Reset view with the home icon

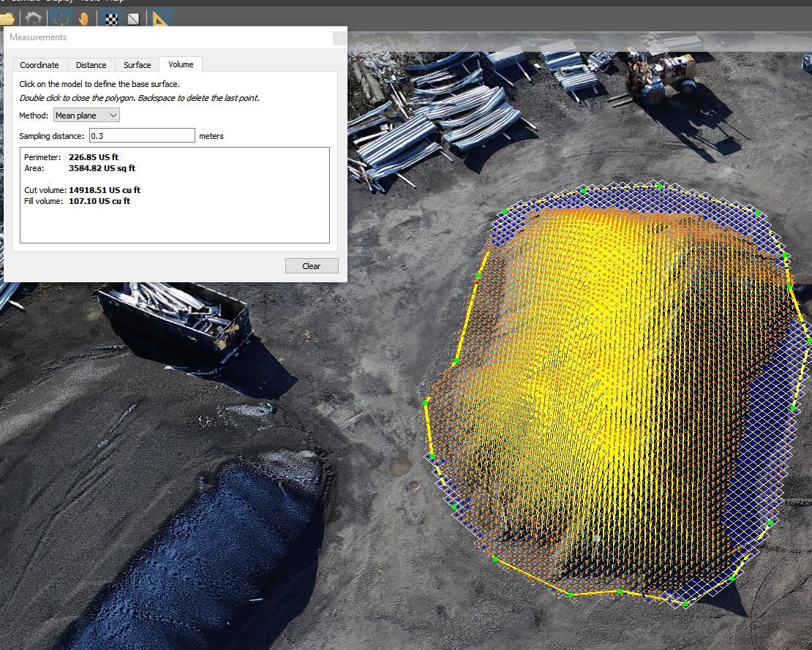34,18
